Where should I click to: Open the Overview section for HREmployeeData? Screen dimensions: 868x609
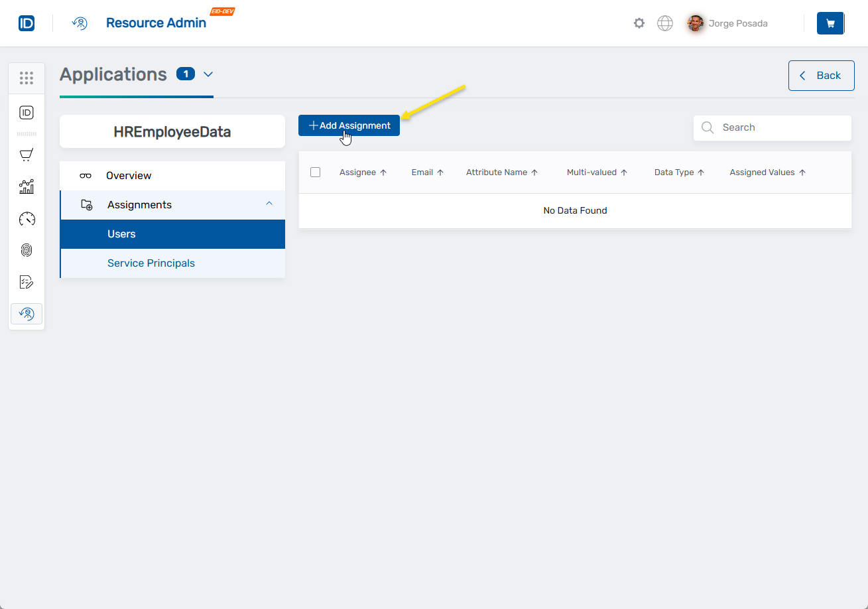pyautogui.click(x=128, y=175)
